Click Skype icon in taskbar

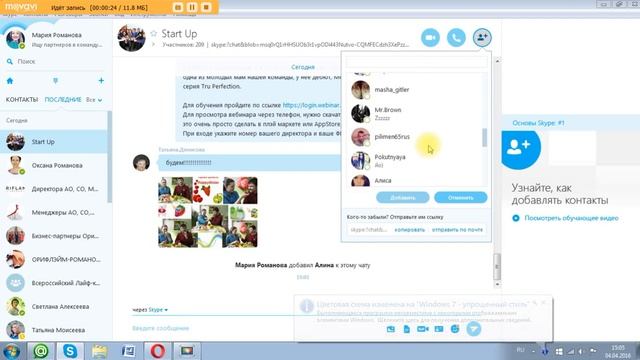click(70, 351)
